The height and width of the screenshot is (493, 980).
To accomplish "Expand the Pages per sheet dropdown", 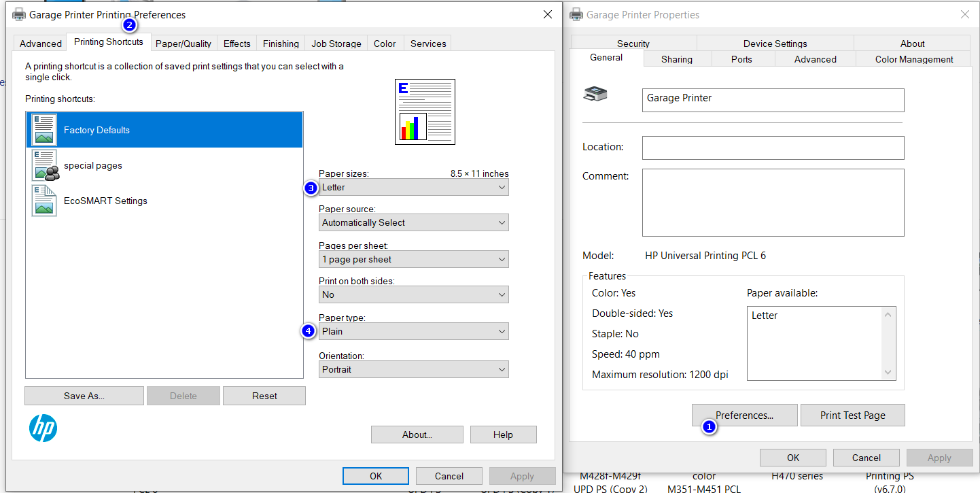I will [x=414, y=259].
